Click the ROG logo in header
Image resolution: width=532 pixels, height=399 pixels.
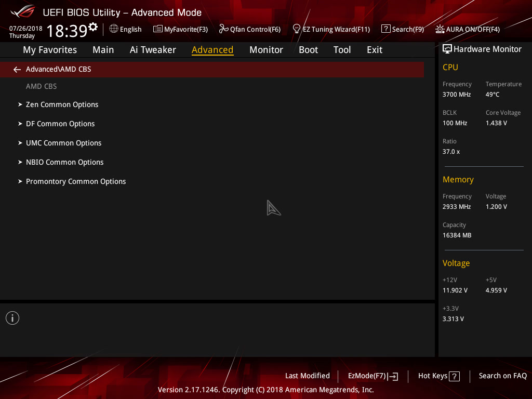click(x=23, y=11)
